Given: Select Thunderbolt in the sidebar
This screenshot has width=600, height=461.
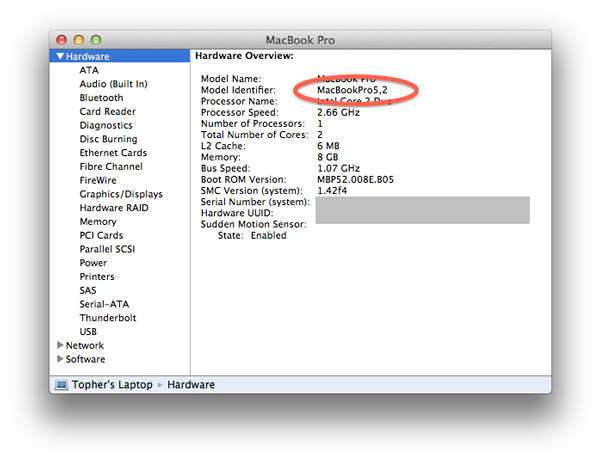Looking at the screenshot, I should point(108,318).
